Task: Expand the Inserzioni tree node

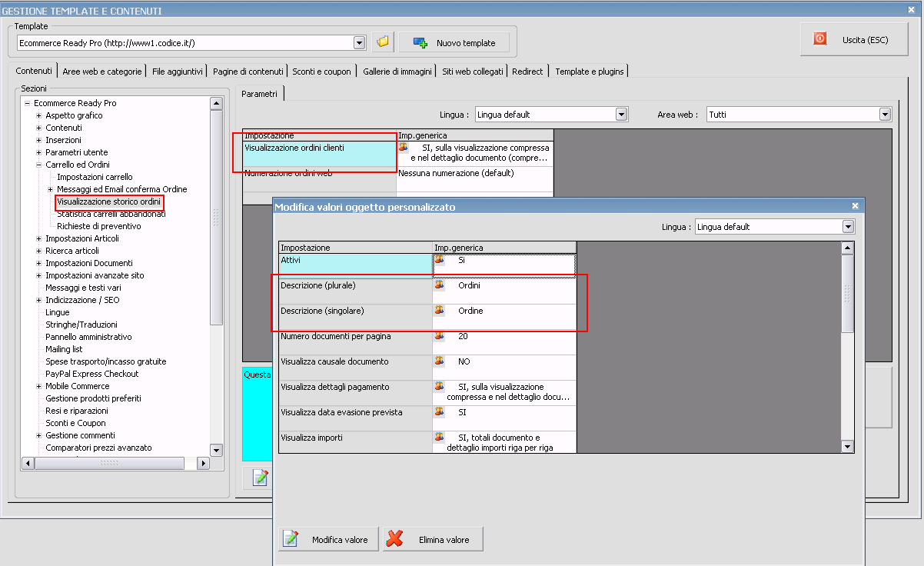Action: point(39,140)
